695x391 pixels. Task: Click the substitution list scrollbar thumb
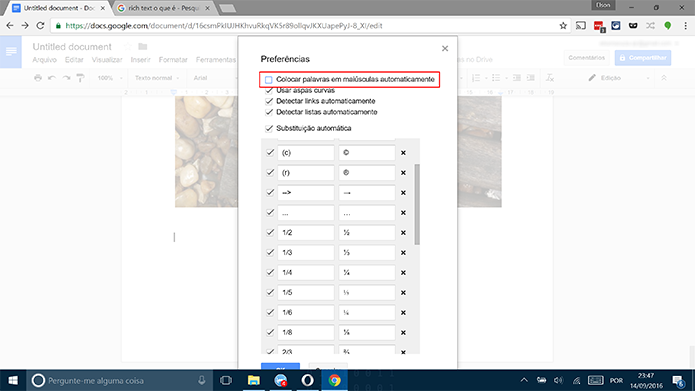[x=417, y=204]
